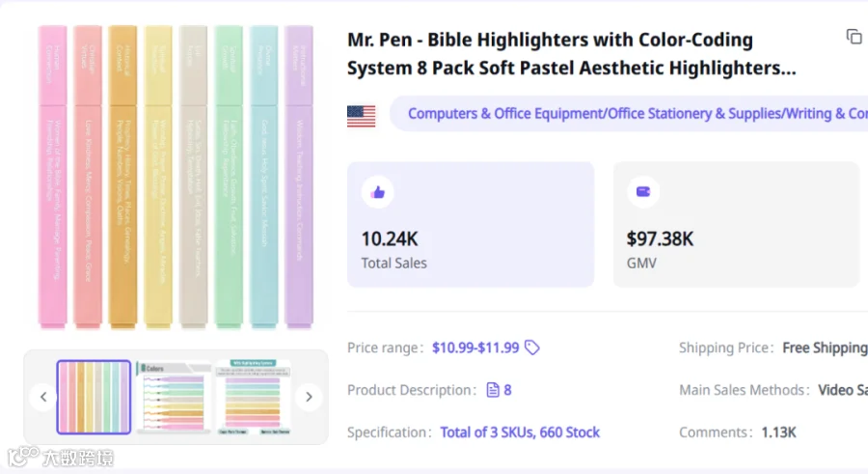Screen dimensions: 868x474
Task: Show previous thumbnails with left arrow
Action: [43, 397]
